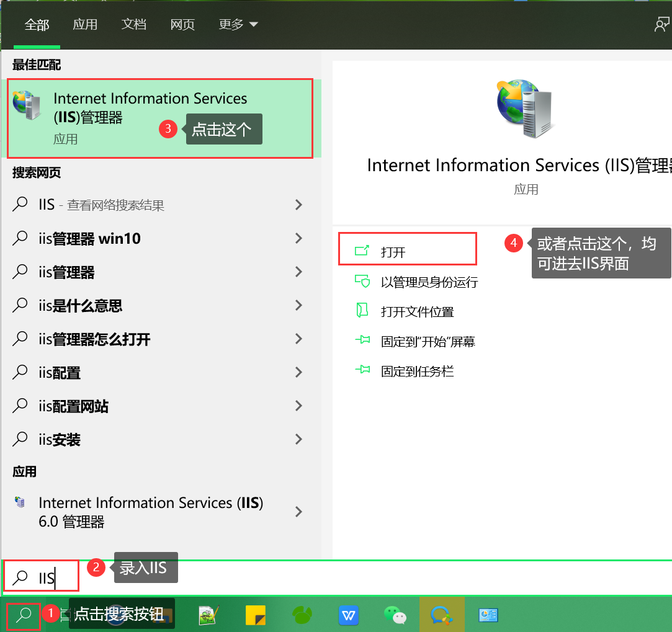Expand the iis管理器 win10 suggestion arrow
Viewport: 672px width, 632px height.
tap(298, 238)
